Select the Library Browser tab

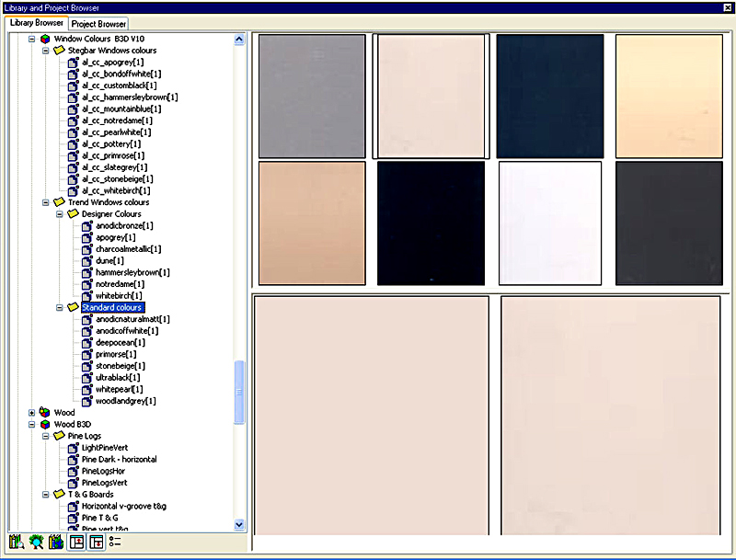coord(36,23)
